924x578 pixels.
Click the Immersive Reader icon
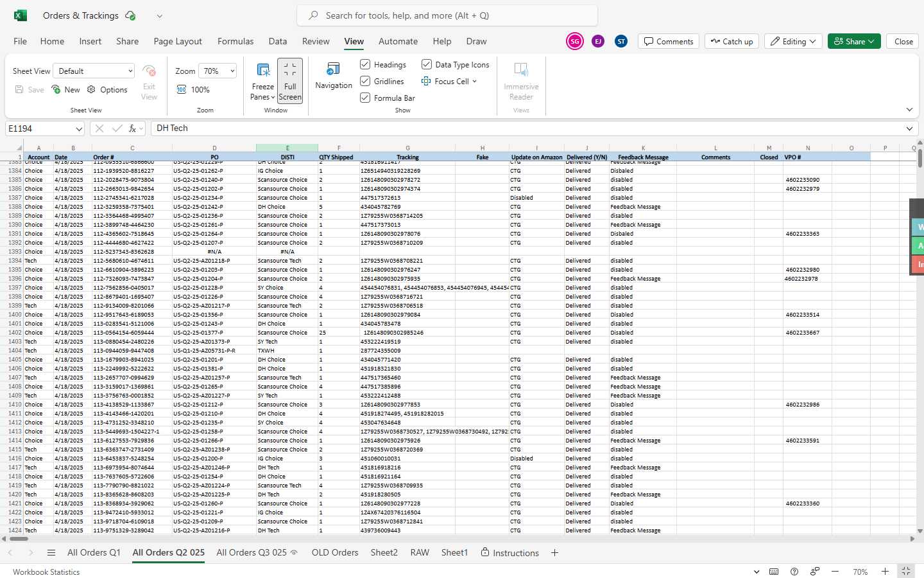coord(521,69)
